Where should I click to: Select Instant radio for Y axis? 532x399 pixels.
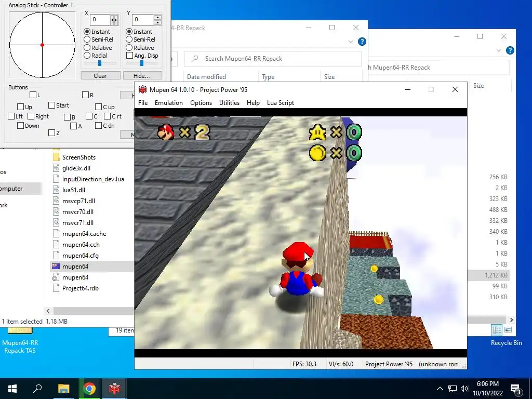[x=129, y=32]
